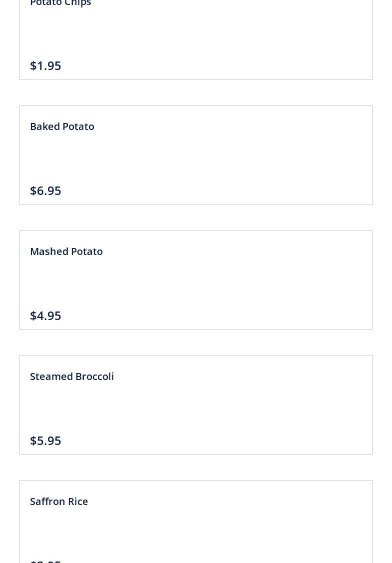Click right side of Mashed Potato card
This screenshot has width=392, height=563.
[x=325, y=280]
